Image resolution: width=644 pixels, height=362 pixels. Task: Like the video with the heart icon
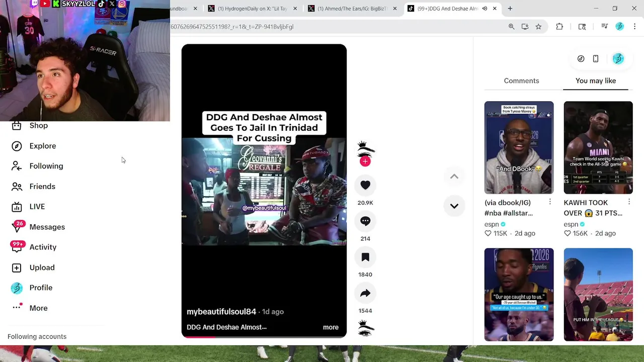[365, 185]
